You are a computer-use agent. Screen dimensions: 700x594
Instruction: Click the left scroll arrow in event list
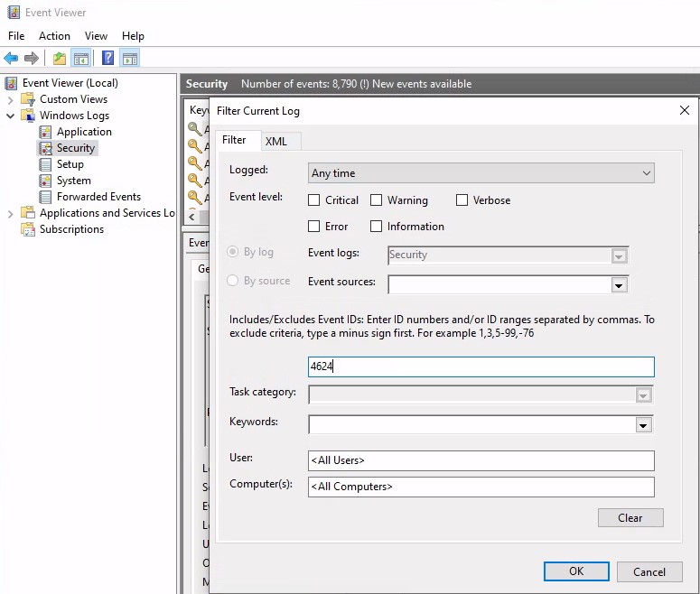(192, 217)
